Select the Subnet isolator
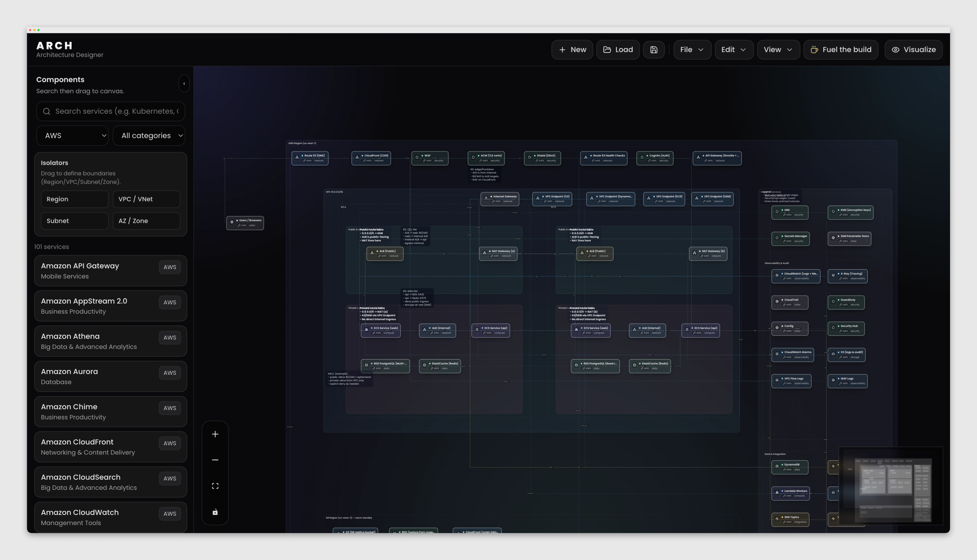The width and height of the screenshot is (977, 560). tap(74, 221)
